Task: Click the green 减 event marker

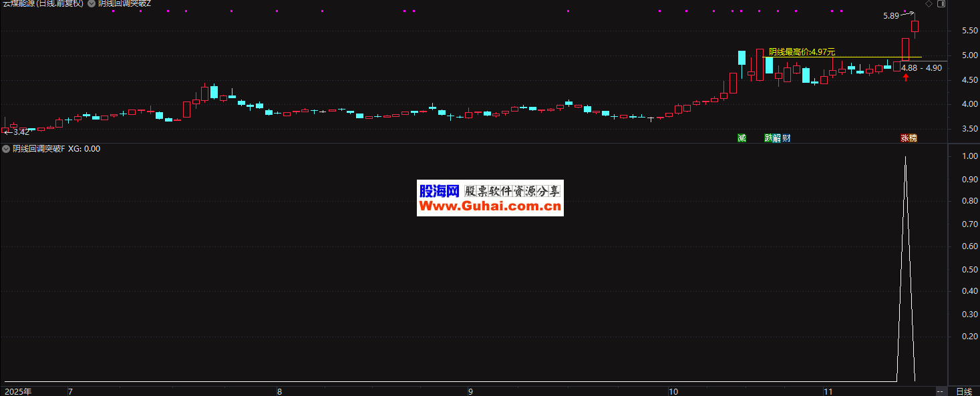Action: (x=742, y=138)
